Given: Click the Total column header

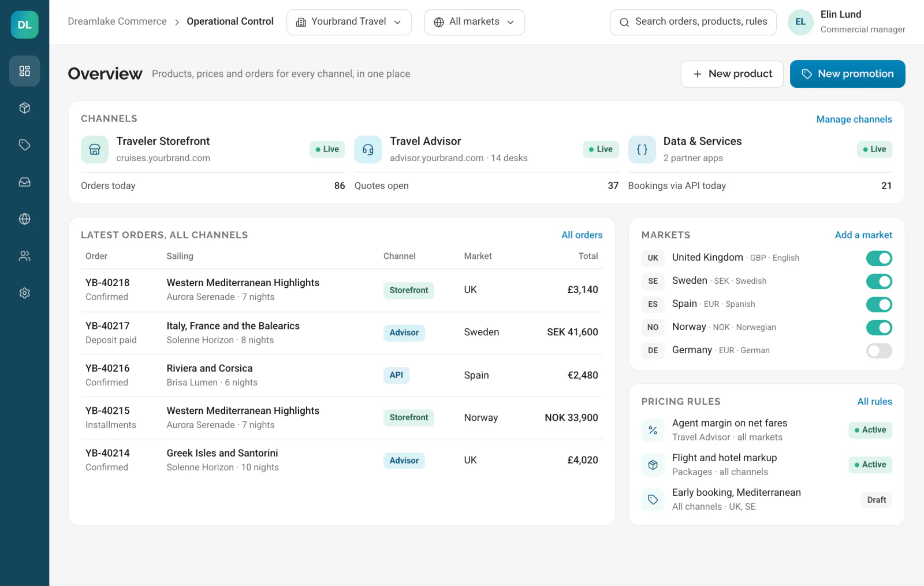Looking at the screenshot, I should tap(588, 256).
